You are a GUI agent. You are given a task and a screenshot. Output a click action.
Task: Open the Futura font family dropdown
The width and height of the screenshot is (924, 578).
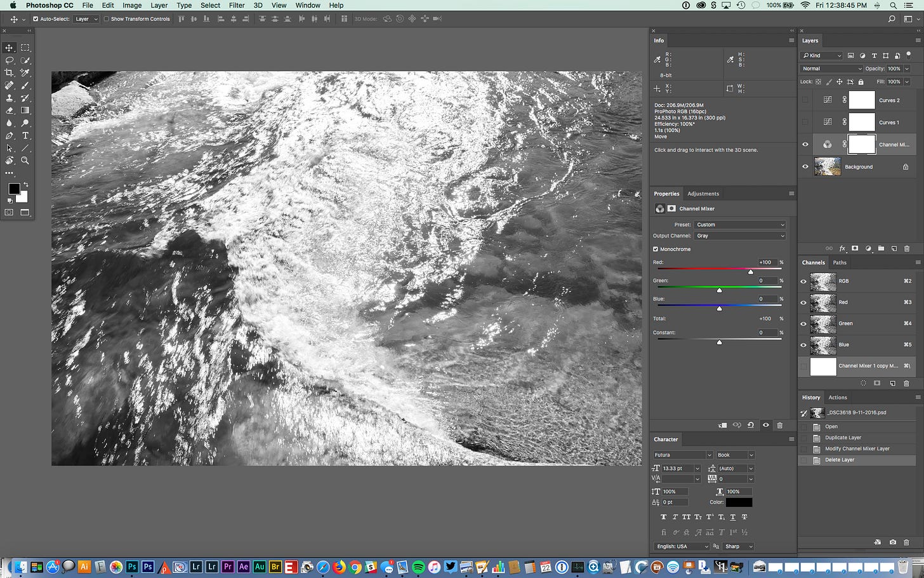pyautogui.click(x=683, y=455)
